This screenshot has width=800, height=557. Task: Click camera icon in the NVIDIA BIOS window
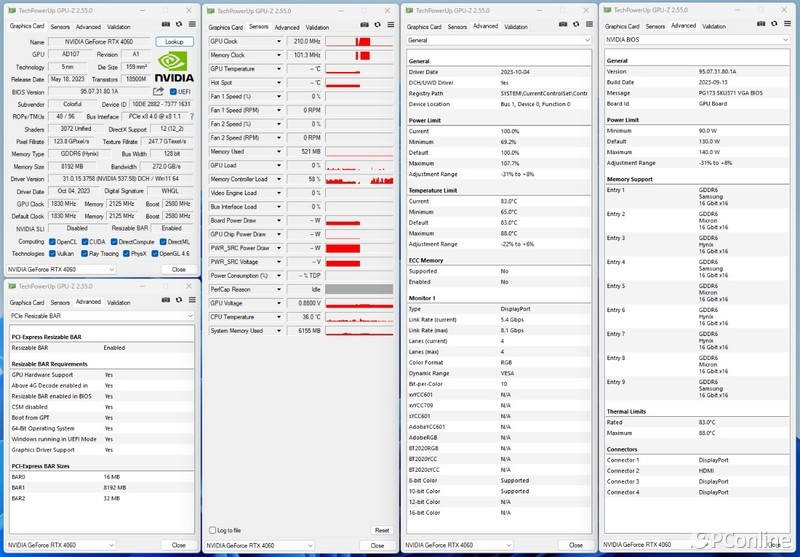pos(761,23)
